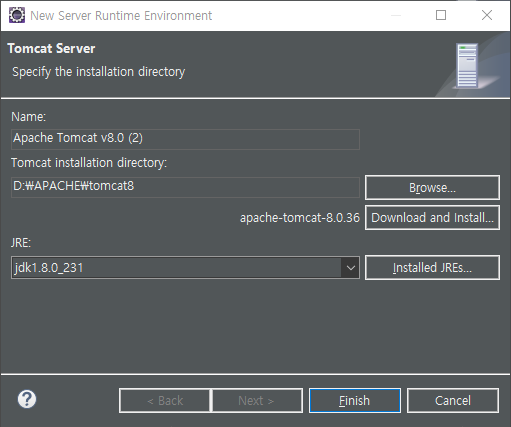Focus the Name input field
Viewport: 511px width, 427px height.
[x=185, y=139]
